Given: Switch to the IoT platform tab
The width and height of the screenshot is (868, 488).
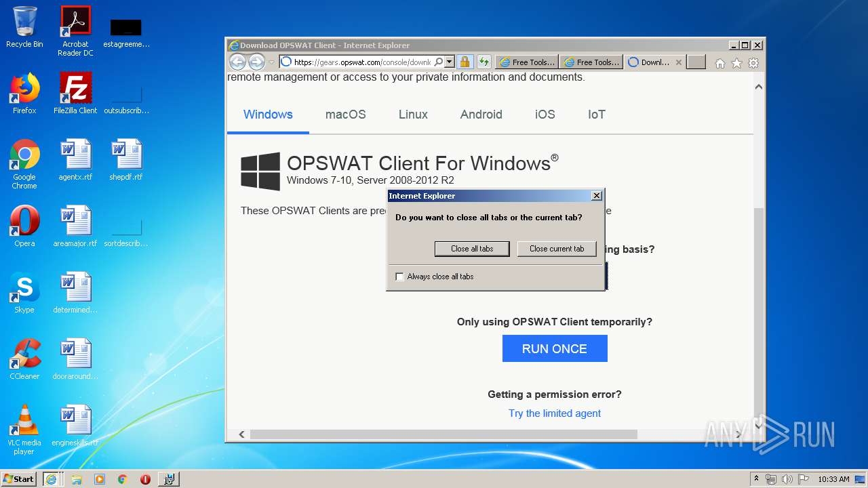Looking at the screenshot, I should coord(597,115).
